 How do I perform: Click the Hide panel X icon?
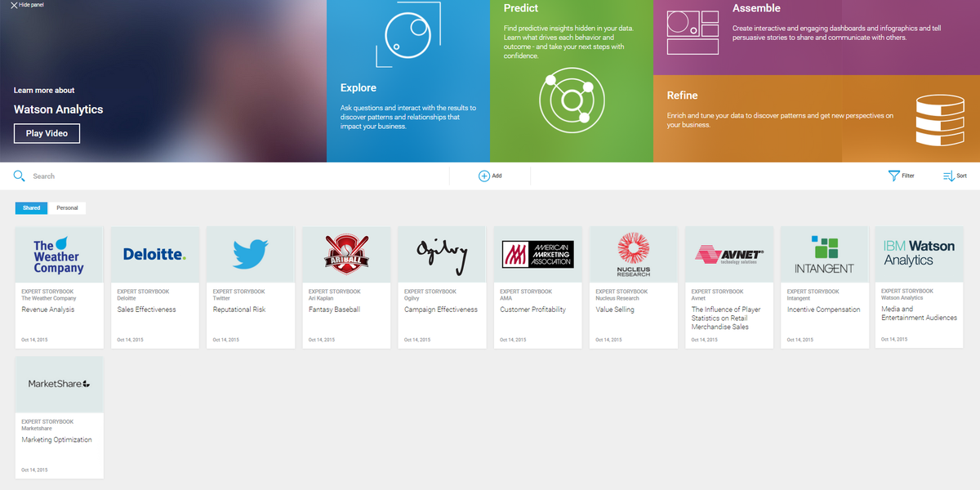tap(14, 5)
